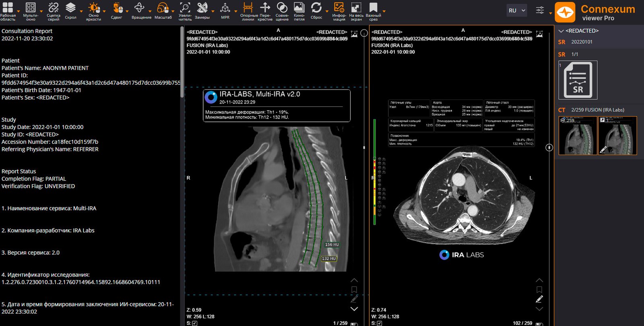Click the annotation pencil in axial viewport
The width and height of the screenshot is (644, 326).
(x=539, y=299)
